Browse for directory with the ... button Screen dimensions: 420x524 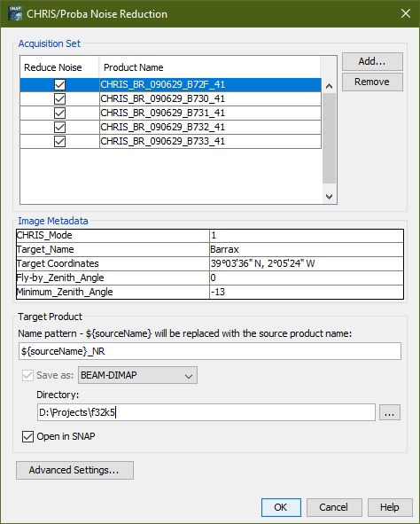click(390, 412)
